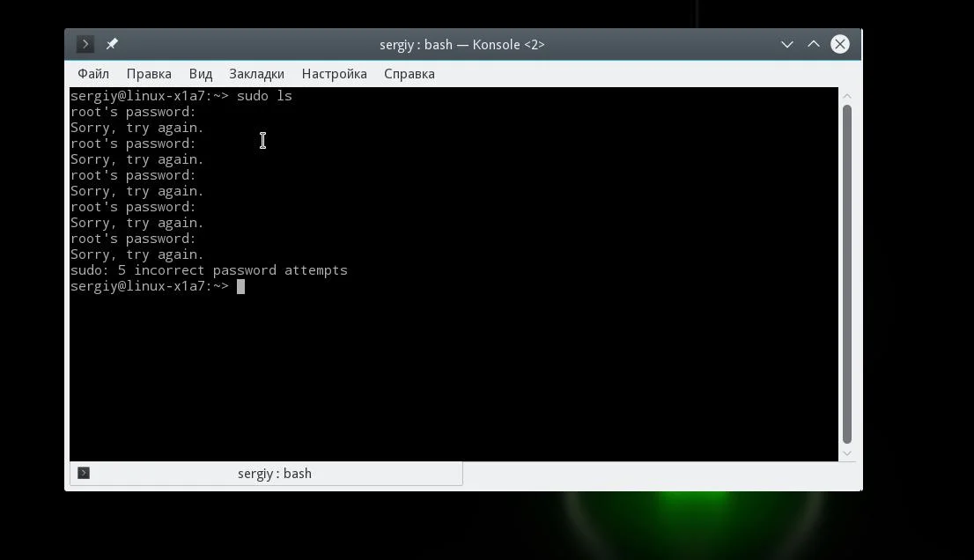974x560 pixels.
Task: Click the scrollbar down arrow
Action: (846, 453)
